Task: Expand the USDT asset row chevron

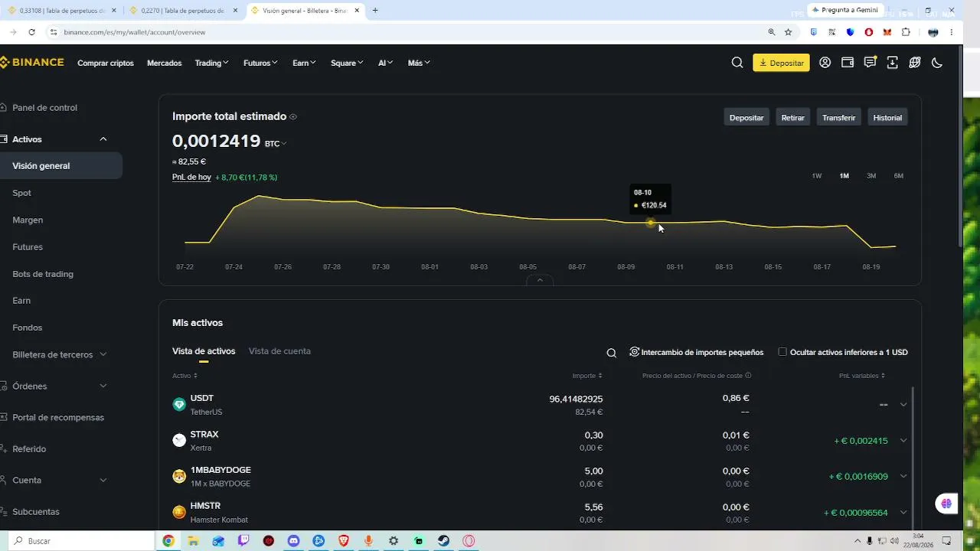Action: (x=903, y=405)
